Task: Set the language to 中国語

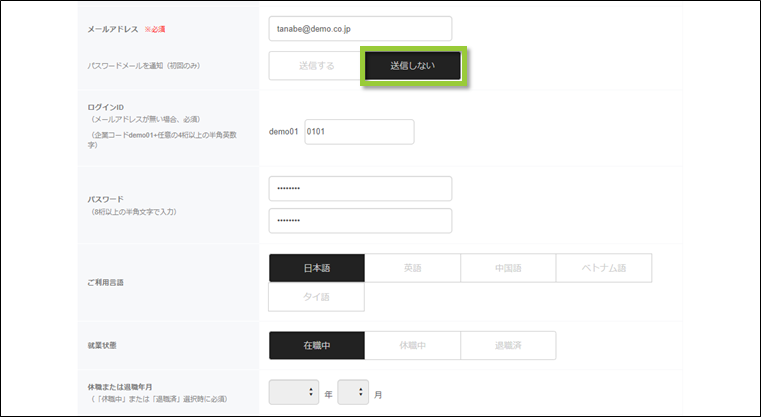Action: (508, 268)
